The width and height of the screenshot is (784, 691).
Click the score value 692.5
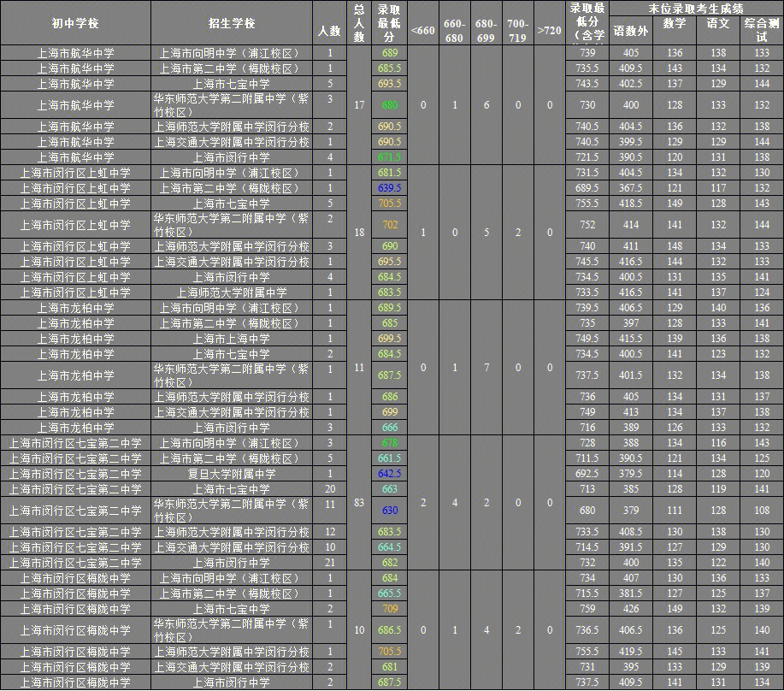[587, 474]
